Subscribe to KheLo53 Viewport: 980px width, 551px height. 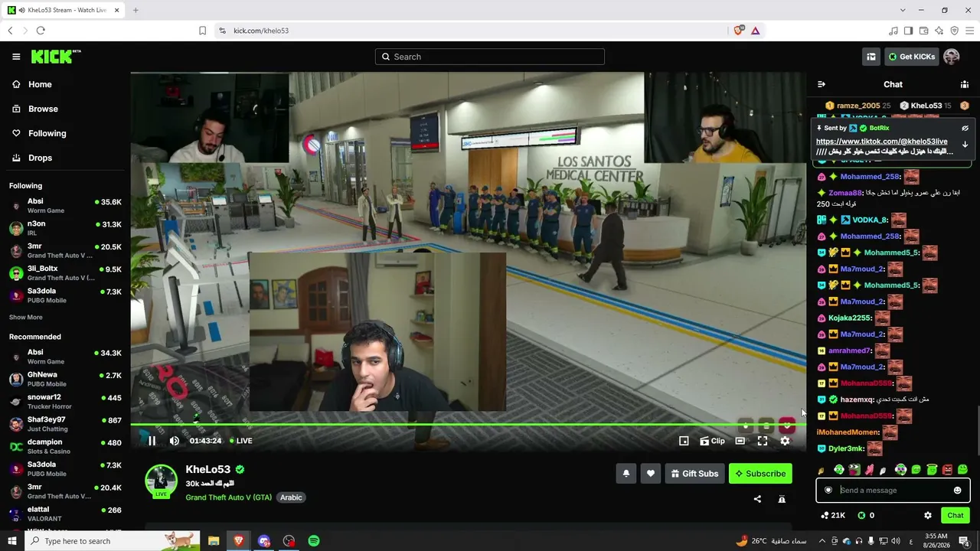tap(760, 474)
